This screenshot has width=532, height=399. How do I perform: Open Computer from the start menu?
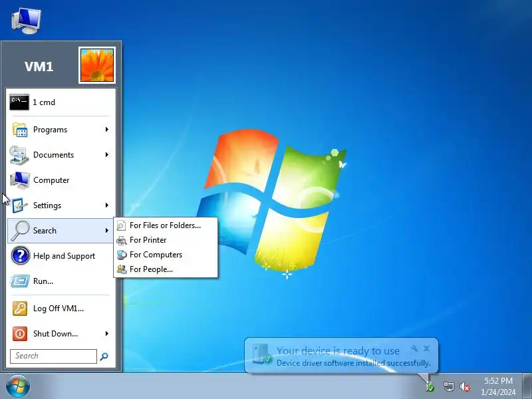coord(61,180)
